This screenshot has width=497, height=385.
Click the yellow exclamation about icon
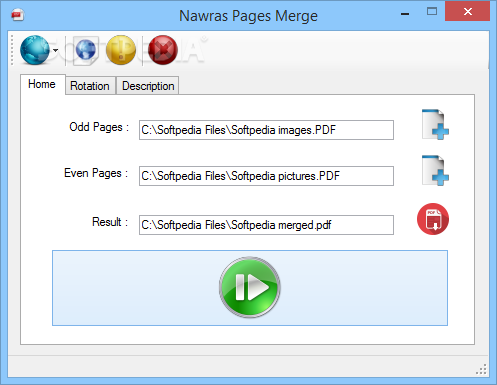tap(121, 50)
